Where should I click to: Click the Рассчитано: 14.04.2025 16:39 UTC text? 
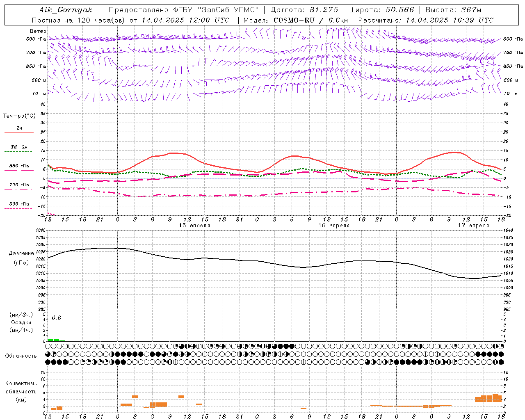pyautogui.click(x=426, y=20)
